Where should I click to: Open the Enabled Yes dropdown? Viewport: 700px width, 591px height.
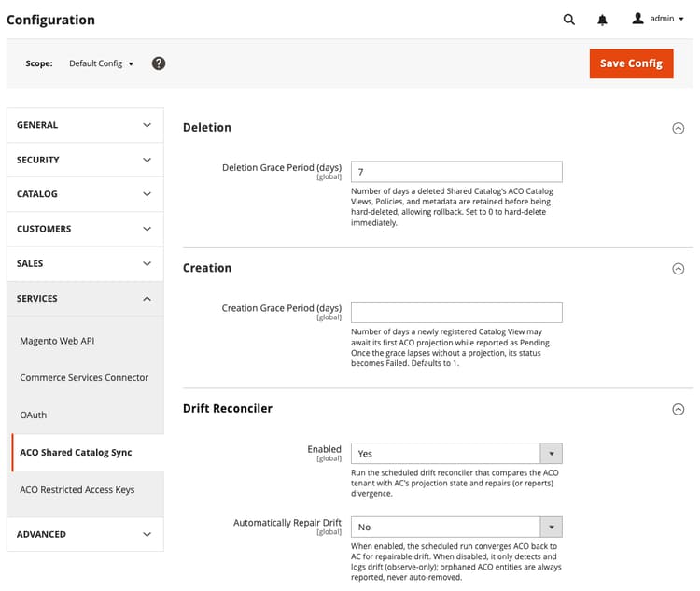point(456,454)
